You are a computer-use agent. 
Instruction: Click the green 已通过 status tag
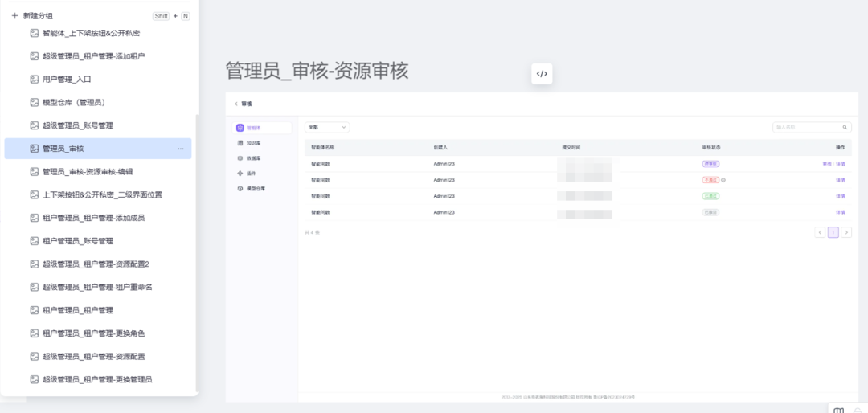click(710, 196)
